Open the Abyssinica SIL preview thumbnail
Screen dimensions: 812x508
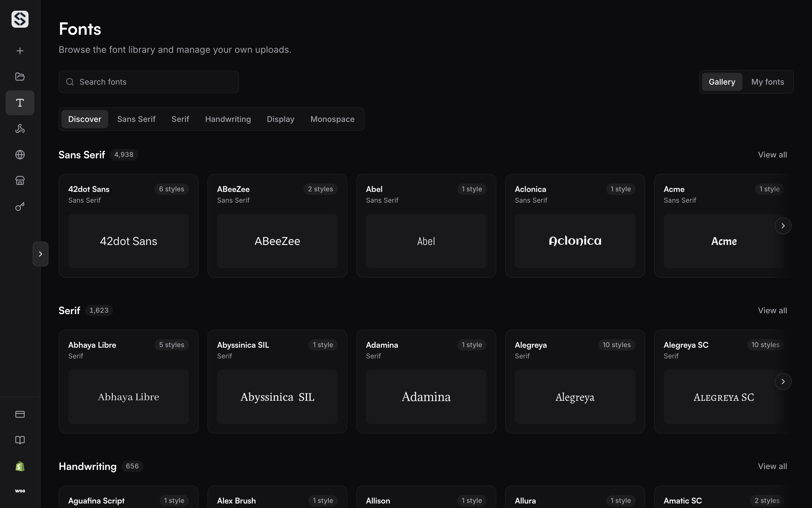pyautogui.click(x=277, y=397)
